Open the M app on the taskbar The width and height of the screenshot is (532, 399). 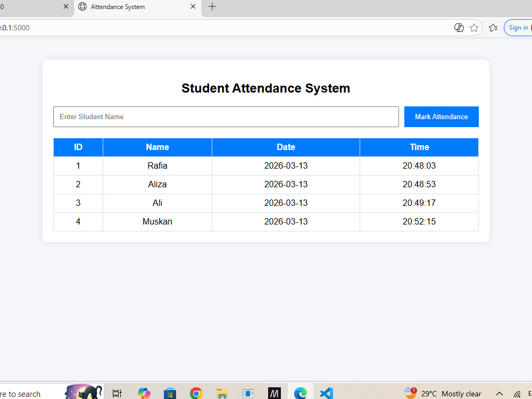[274, 393]
